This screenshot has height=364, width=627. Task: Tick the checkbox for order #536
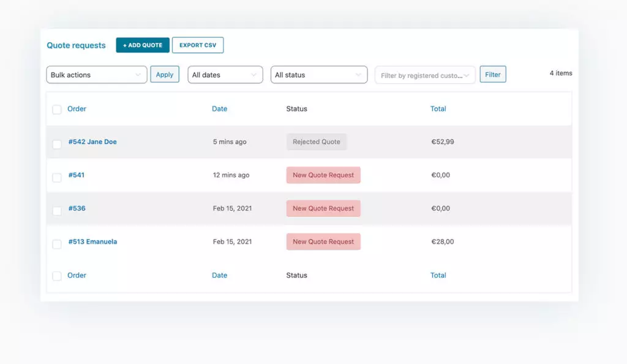(x=57, y=211)
